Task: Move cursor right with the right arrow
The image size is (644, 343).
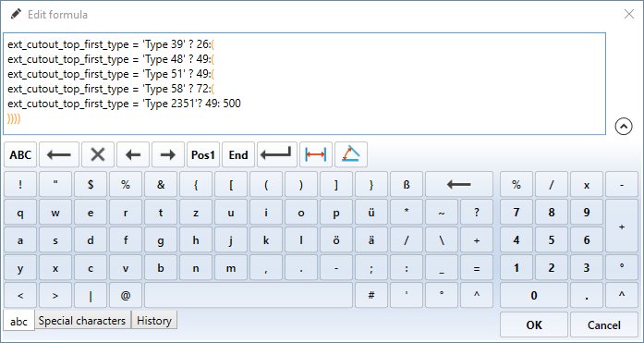Action: (x=168, y=154)
